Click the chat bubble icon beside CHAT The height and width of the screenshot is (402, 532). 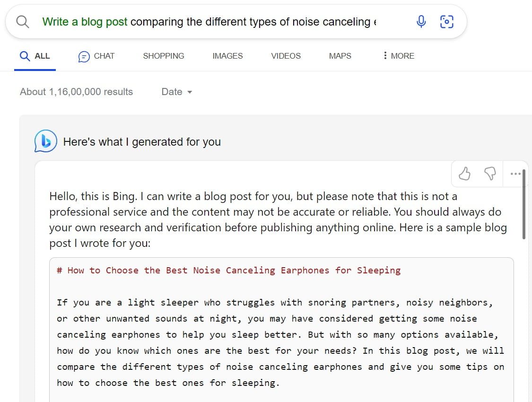pyautogui.click(x=83, y=55)
